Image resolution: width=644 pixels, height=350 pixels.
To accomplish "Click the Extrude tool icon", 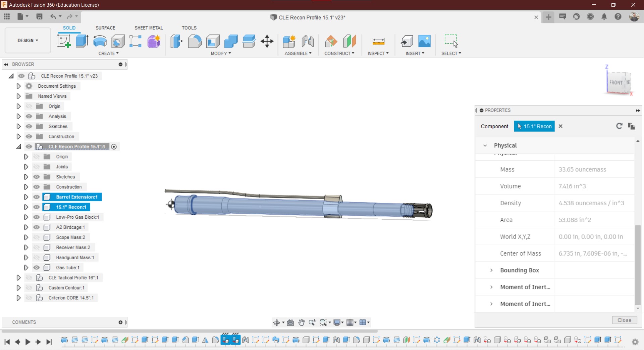I will (x=82, y=41).
